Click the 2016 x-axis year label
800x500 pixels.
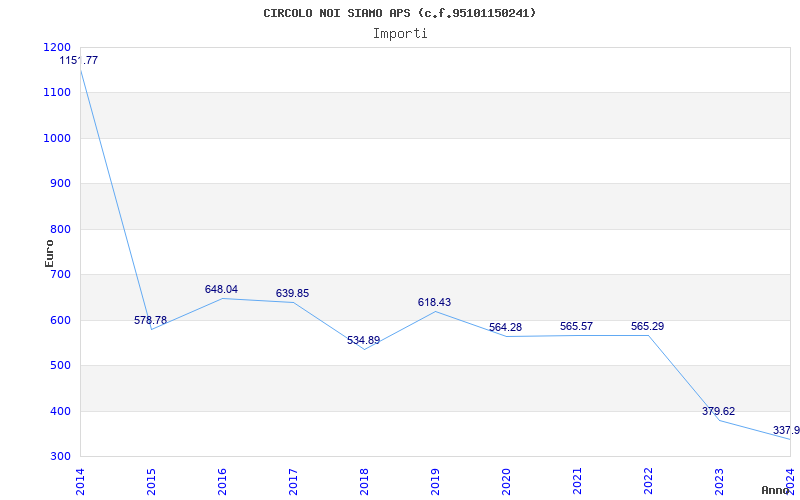pyautogui.click(x=222, y=481)
